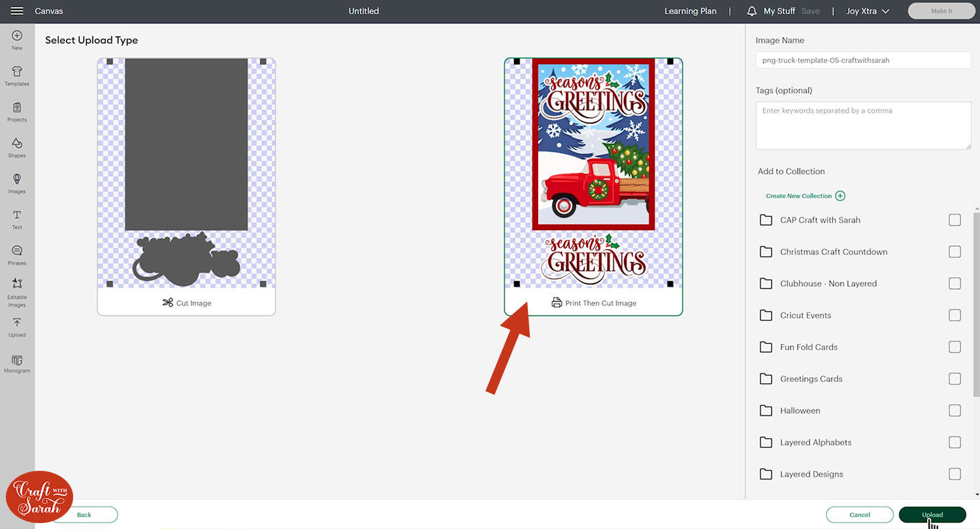Click the Layered Designs folder icon

(x=766, y=474)
